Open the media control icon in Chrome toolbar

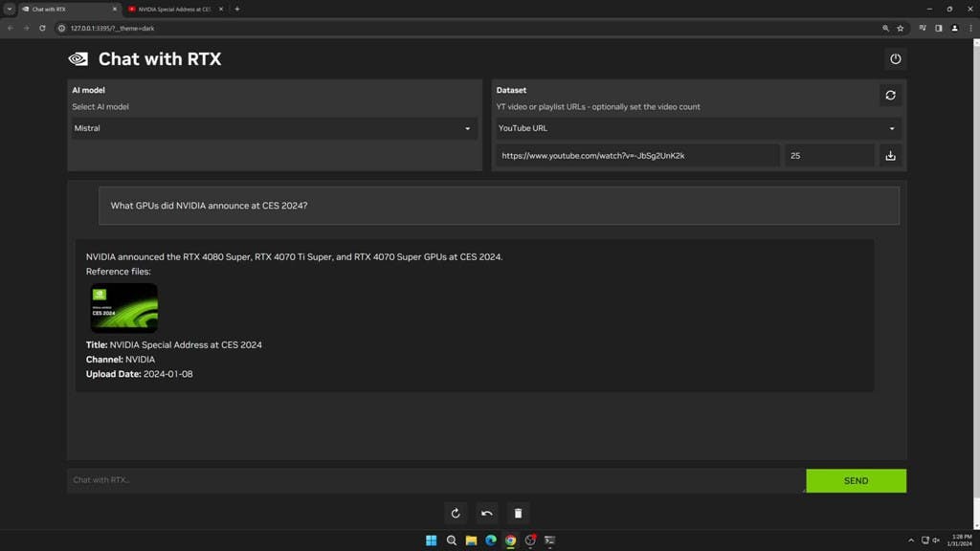click(923, 28)
